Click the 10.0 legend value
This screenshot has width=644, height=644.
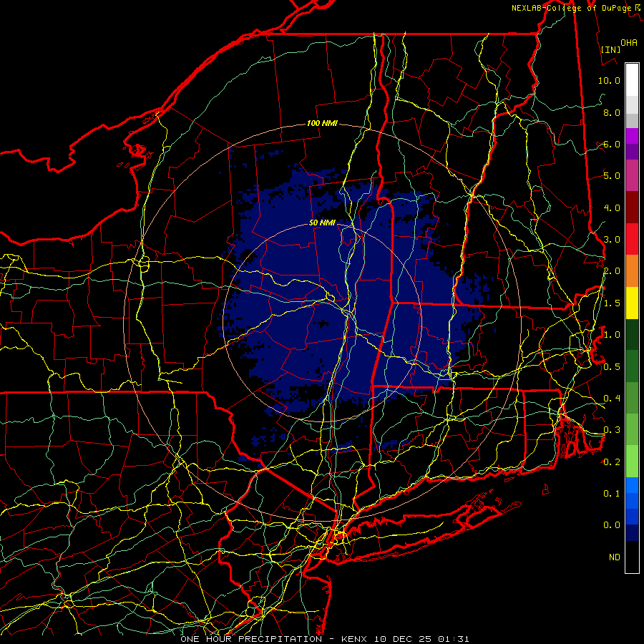(609, 80)
